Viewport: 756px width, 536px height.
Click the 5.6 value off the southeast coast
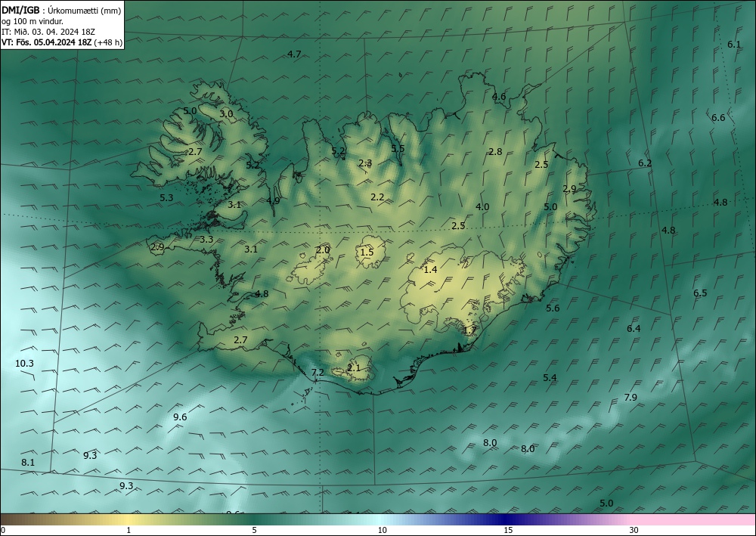click(x=553, y=308)
